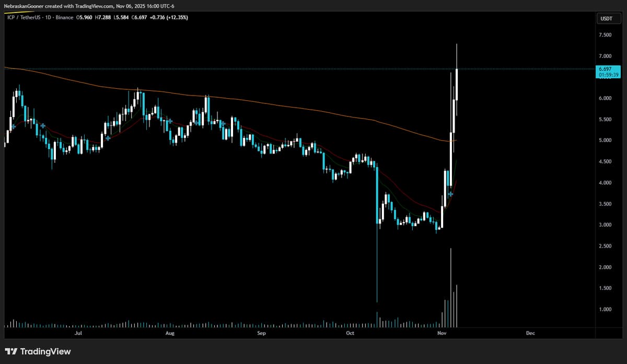The image size is (627, 364).
Task: Click the 7.500 price axis label
Action: click(x=605, y=35)
